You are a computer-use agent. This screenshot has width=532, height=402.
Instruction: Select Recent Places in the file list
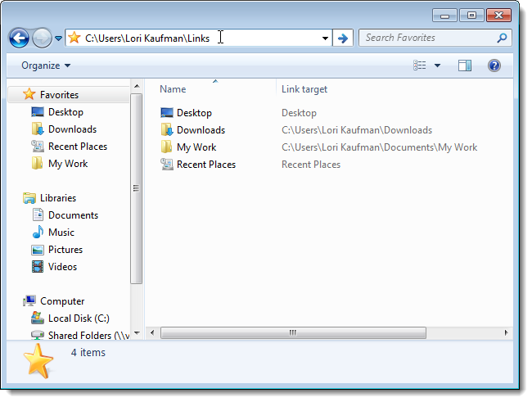tap(206, 165)
